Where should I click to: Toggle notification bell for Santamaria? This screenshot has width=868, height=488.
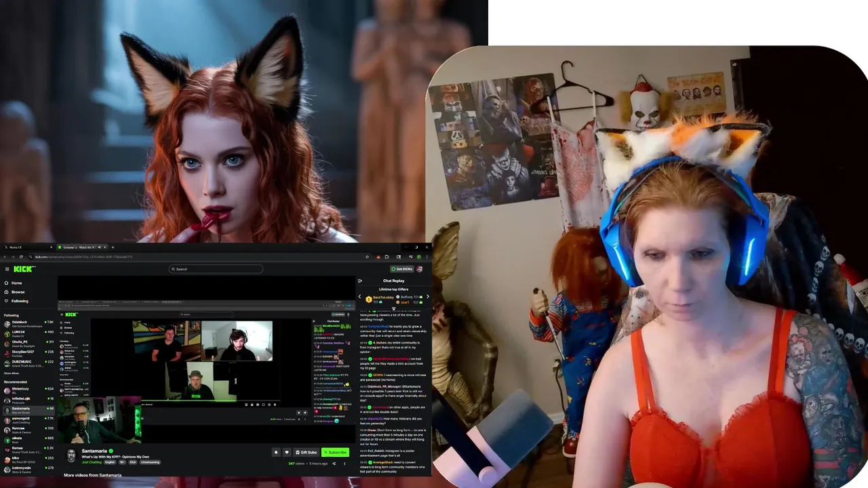[x=276, y=452]
